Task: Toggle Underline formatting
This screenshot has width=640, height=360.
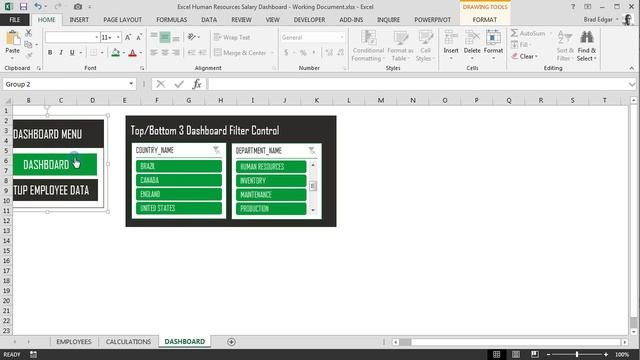Action: click(72, 52)
